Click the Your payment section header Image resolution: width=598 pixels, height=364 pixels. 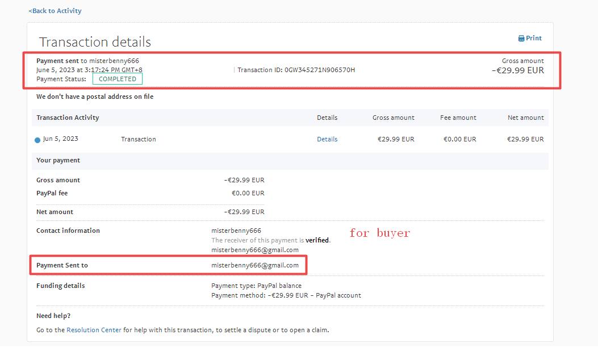[58, 160]
